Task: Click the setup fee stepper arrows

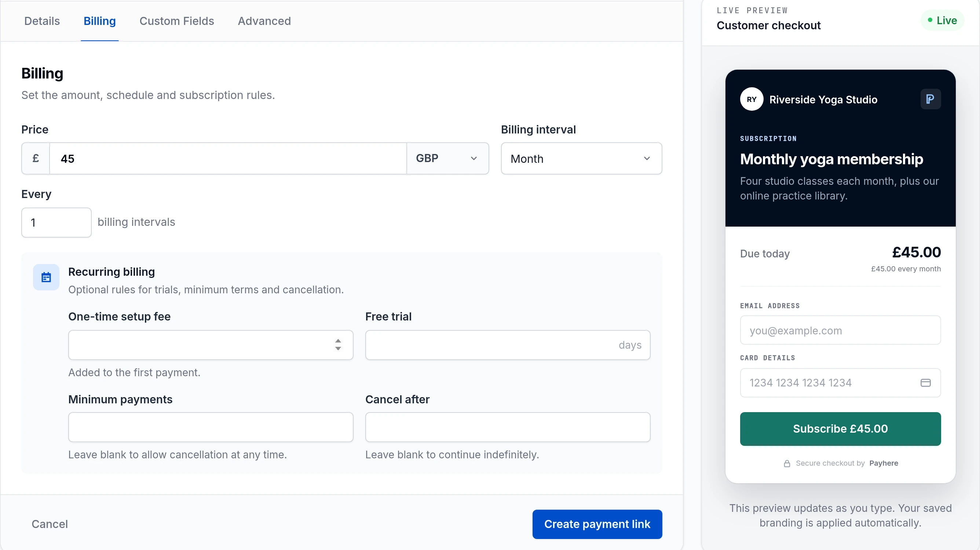Action: 338,345
